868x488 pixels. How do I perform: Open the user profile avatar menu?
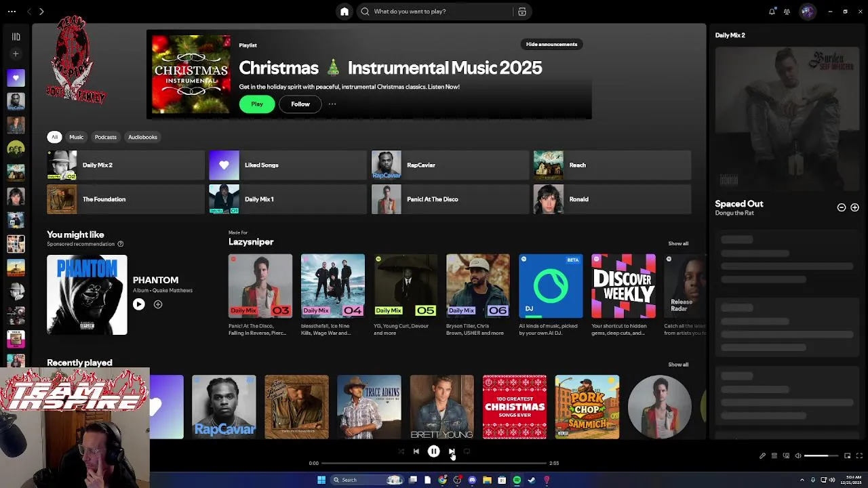click(807, 12)
